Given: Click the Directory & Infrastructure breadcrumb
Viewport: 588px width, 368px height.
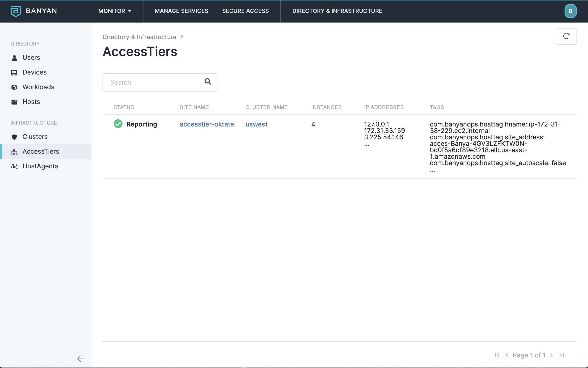Looking at the screenshot, I should (x=139, y=37).
